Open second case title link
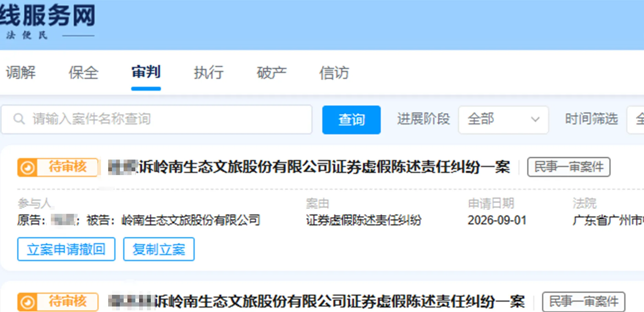 coord(316,302)
